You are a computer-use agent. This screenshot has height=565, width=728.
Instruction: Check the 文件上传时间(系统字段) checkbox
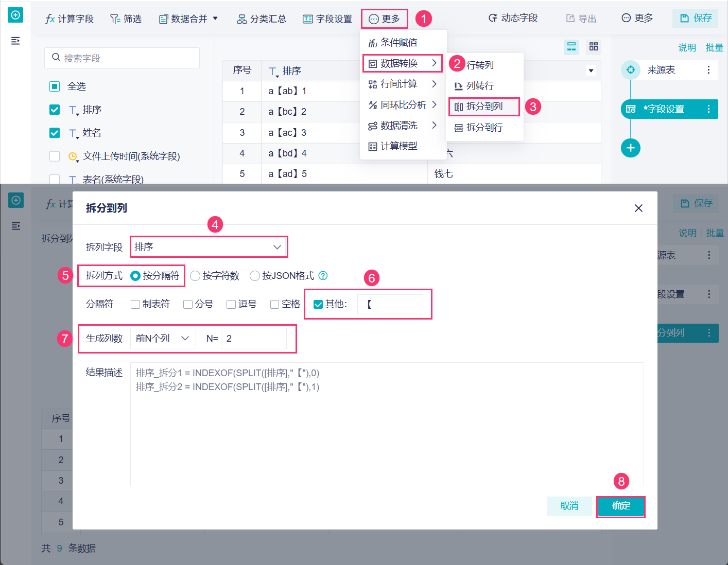point(55,156)
